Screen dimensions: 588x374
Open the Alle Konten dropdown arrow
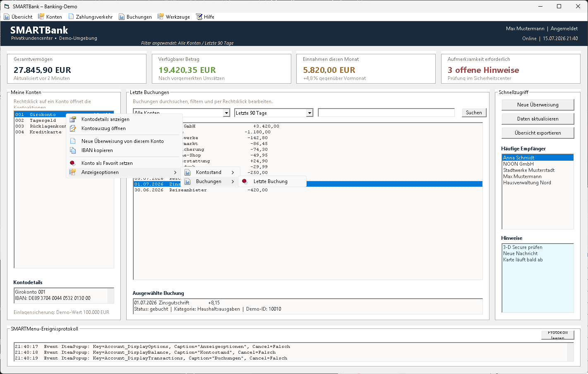pyautogui.click(x=226, y=113)
